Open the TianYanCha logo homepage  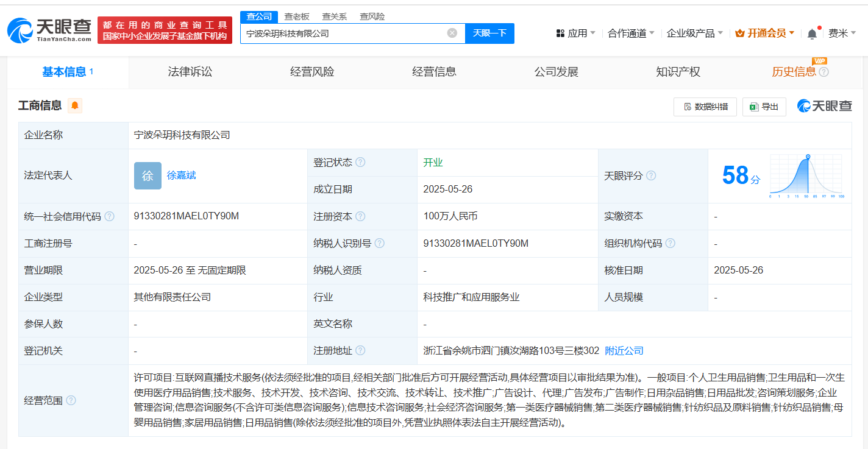(49, 30)
